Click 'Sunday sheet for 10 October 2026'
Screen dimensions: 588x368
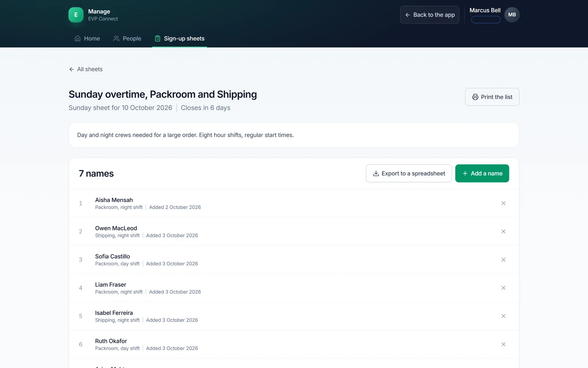click(x=121, y=108)
